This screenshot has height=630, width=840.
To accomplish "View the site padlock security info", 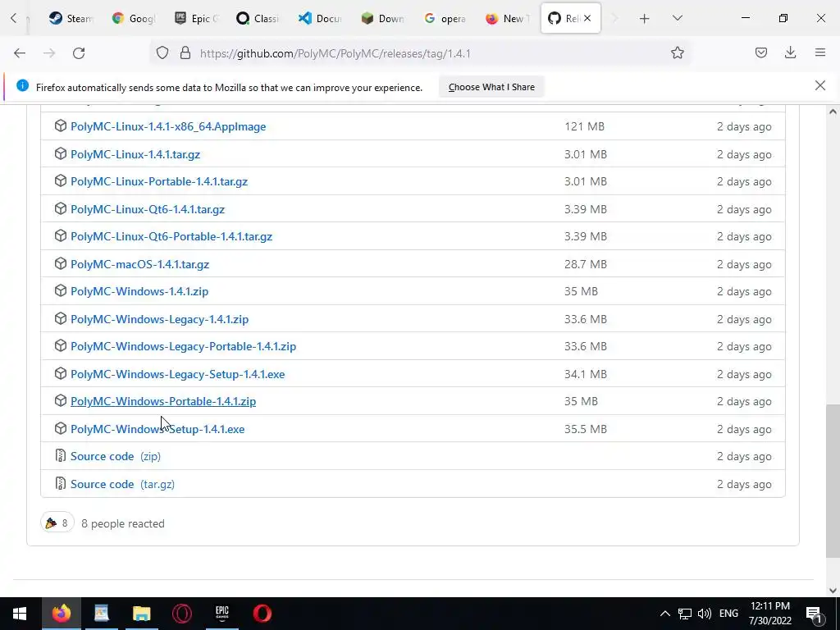I will coord(185,53).
